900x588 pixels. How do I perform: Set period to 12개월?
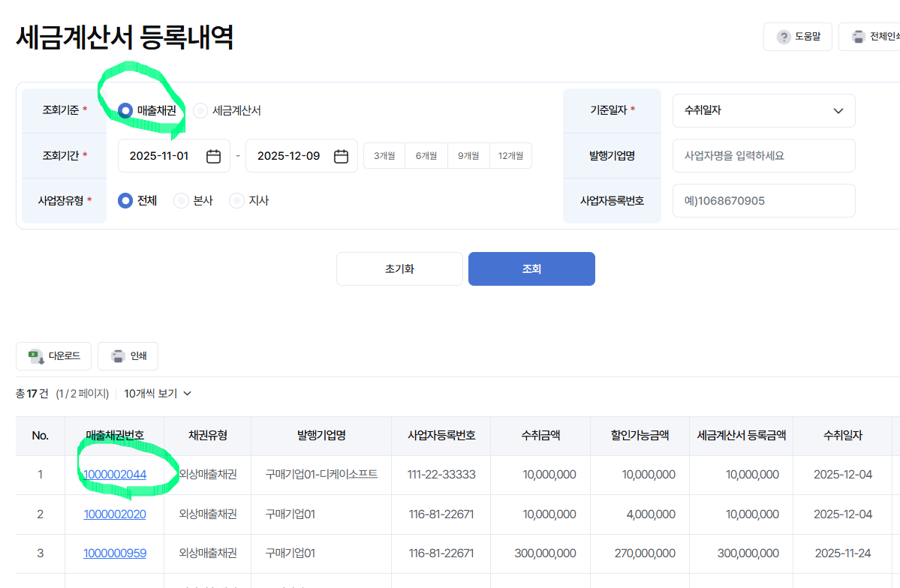pos(511,156)
